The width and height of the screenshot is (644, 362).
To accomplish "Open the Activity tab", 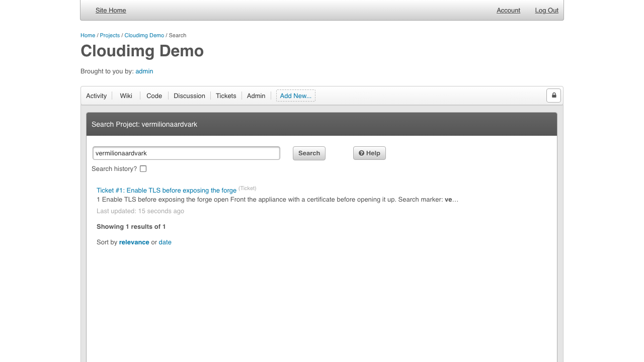I will coord(97,96).
